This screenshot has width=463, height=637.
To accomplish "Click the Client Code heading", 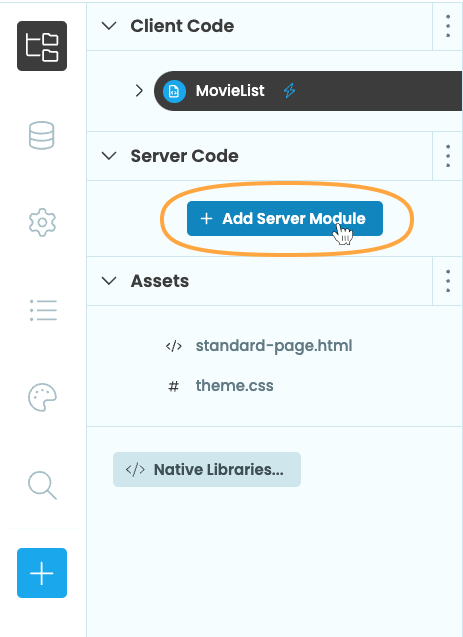I will click(182, 26).
